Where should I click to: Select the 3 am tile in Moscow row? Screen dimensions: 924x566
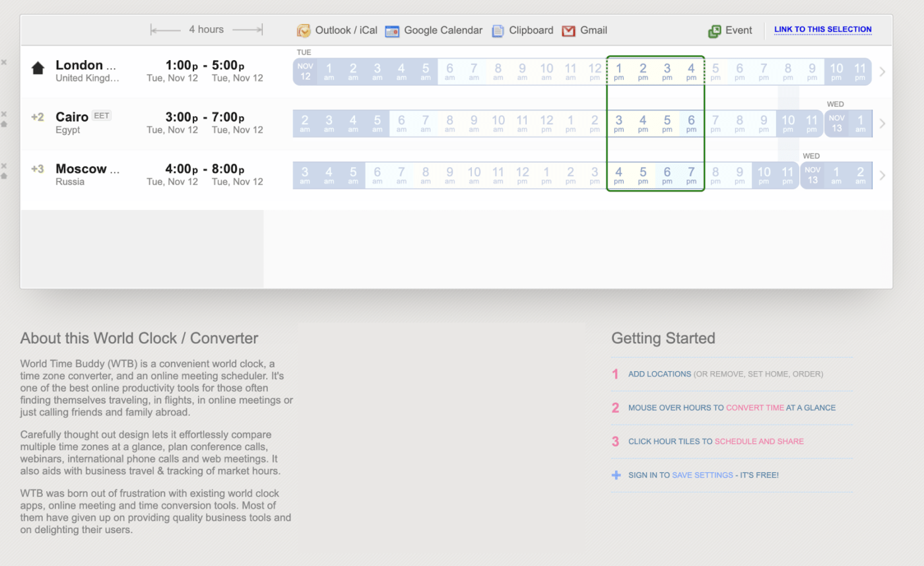coord(305,176)
